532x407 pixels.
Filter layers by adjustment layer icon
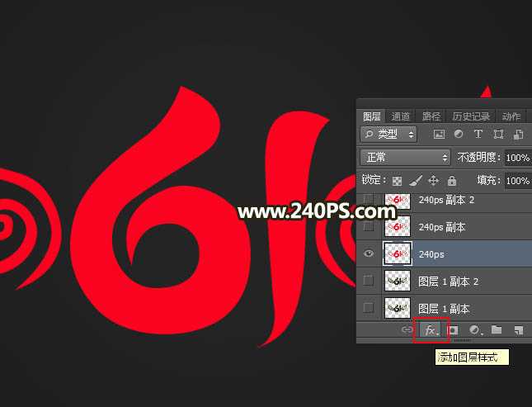click(x=459, y=134)
